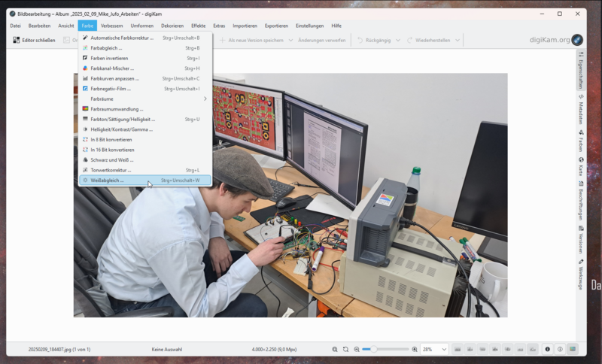Viewport: 602px width, 364px height.
Task: Open the Einstellungen menu
Action: point(309,26)
